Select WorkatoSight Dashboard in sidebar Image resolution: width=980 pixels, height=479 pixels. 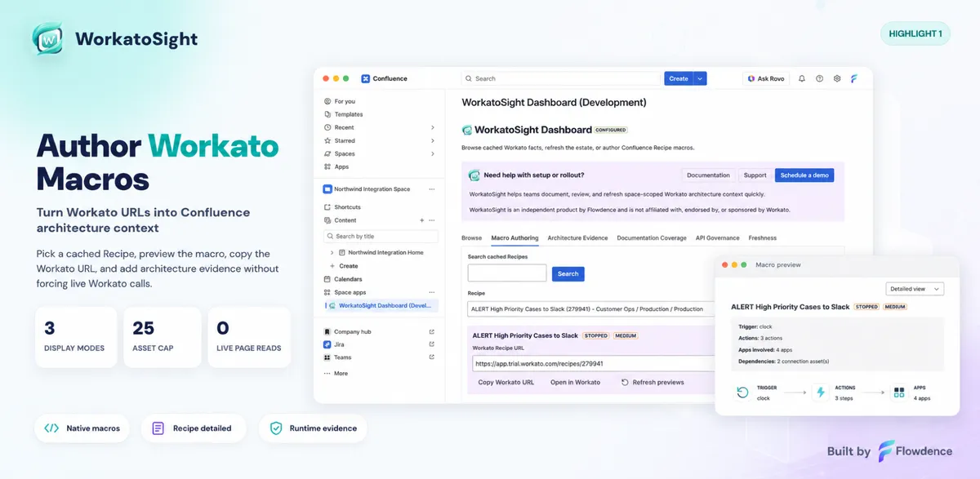pos(381,305)
